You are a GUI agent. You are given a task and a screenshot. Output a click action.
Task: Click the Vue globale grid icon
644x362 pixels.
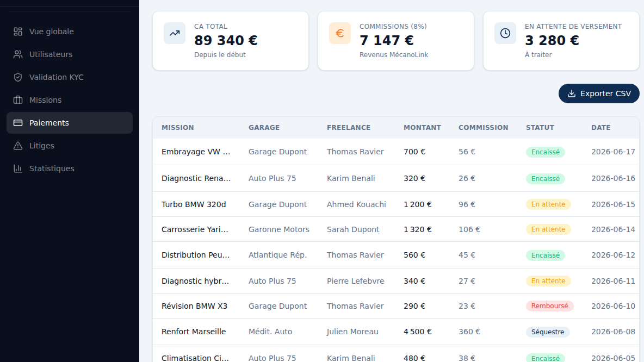click(17, 32)
